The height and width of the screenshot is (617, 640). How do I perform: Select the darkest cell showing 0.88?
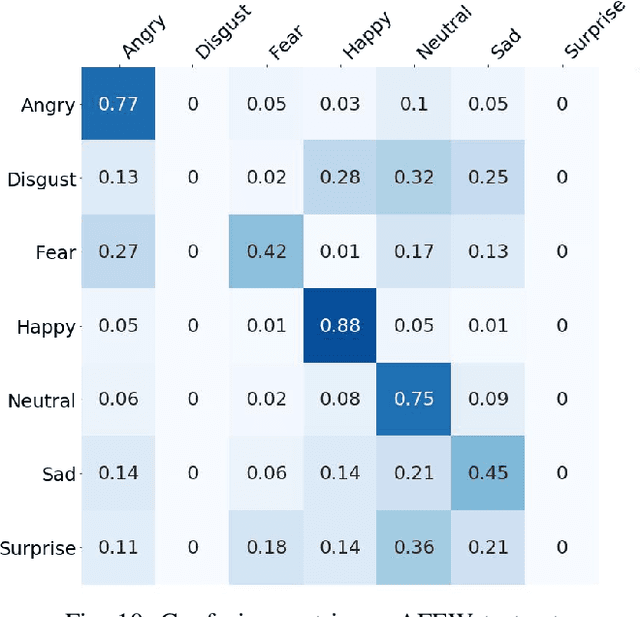(x=339, y=326)
